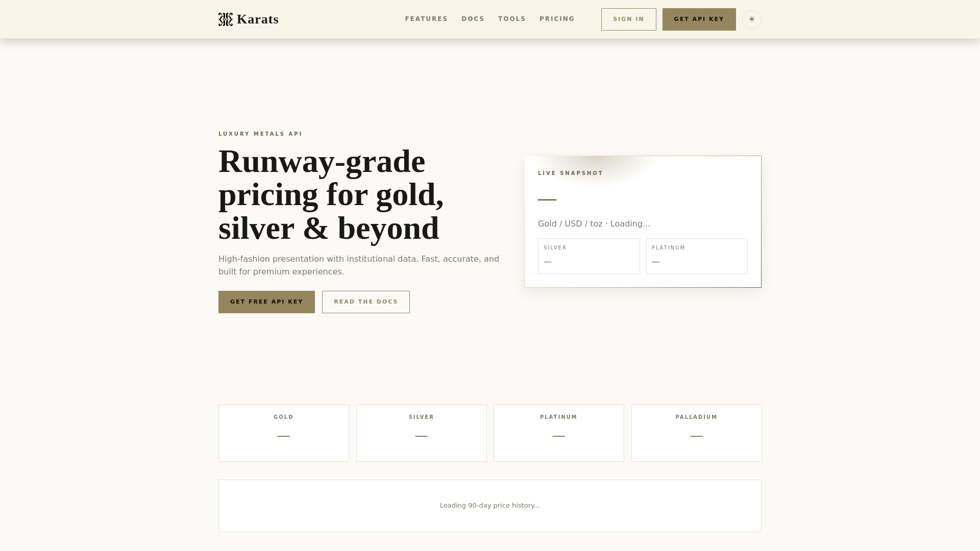Click the Karats logo icon
Viewport: 980px width, 551px height.
(x=226, y=19)
